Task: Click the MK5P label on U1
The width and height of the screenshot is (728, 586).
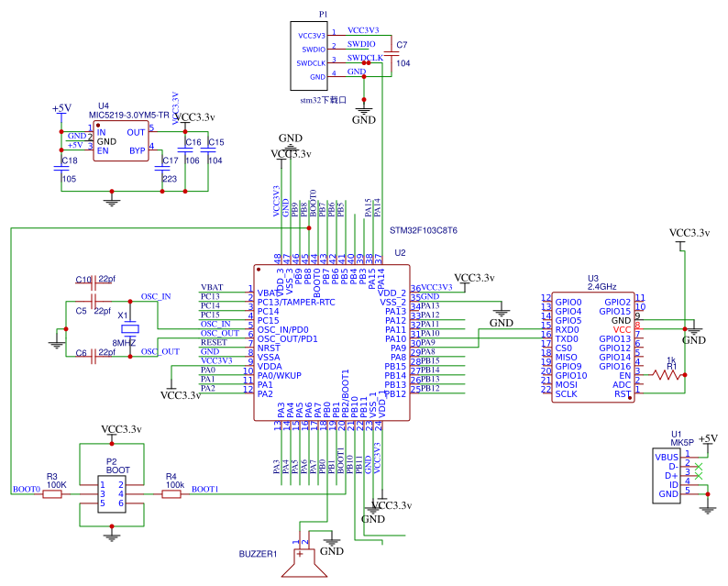Action: [682, 443]
